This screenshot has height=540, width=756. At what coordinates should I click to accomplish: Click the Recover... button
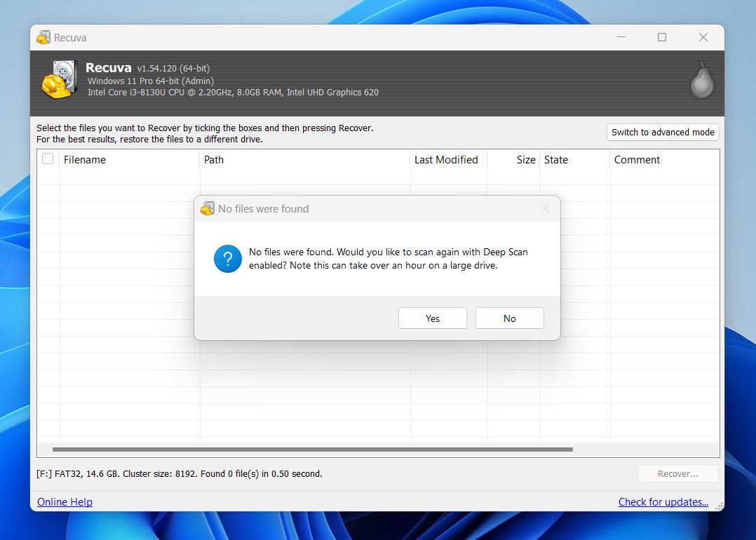(x=678, y=473)
